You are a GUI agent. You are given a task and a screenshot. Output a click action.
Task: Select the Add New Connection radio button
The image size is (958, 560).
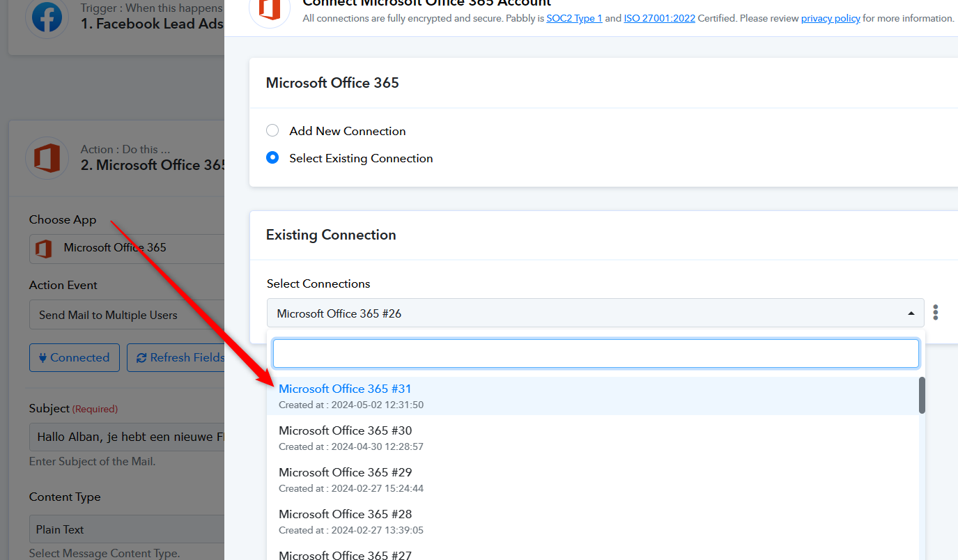(272, 131)
